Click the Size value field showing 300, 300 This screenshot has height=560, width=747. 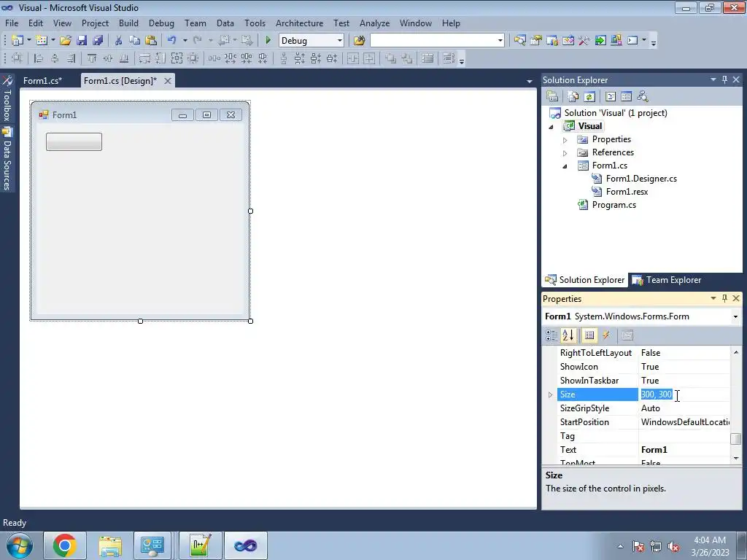[x=684, y=394]
